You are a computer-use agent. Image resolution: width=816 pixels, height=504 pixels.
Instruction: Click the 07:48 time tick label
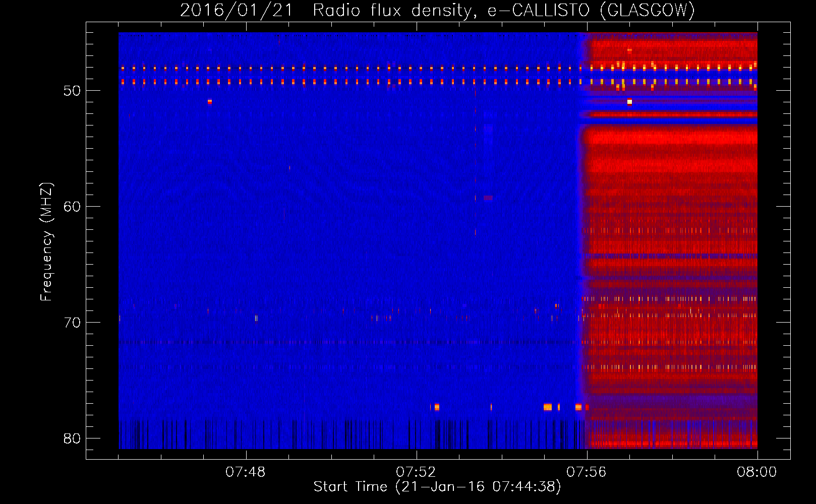click(246, 472)
